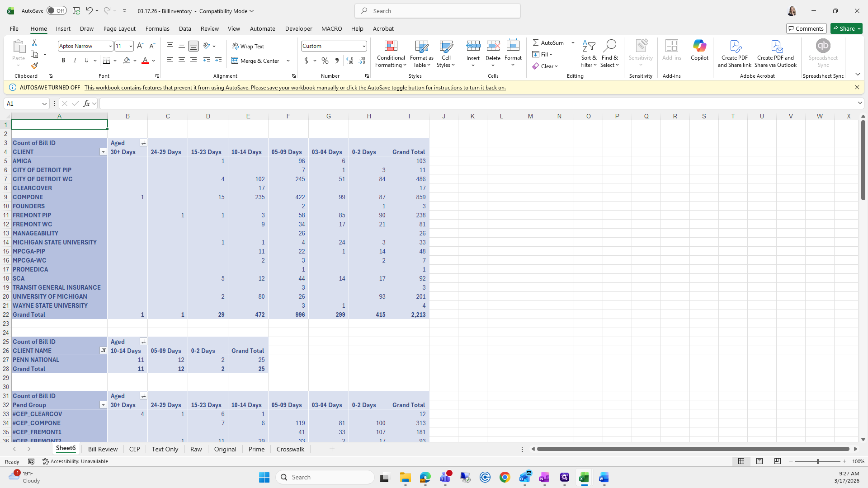Switch to the Bill Review sheet tab
The image size is (868, 488).
(x=103, y=449)
